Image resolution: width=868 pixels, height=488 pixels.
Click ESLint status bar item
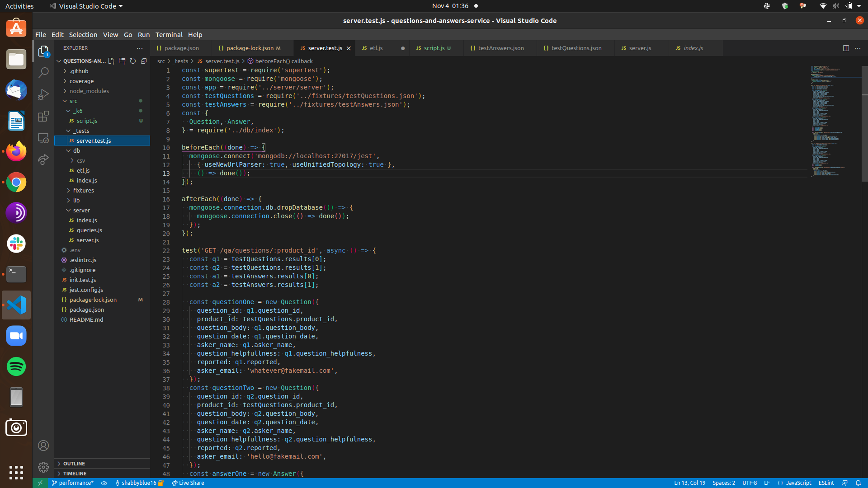click(826, 483)
